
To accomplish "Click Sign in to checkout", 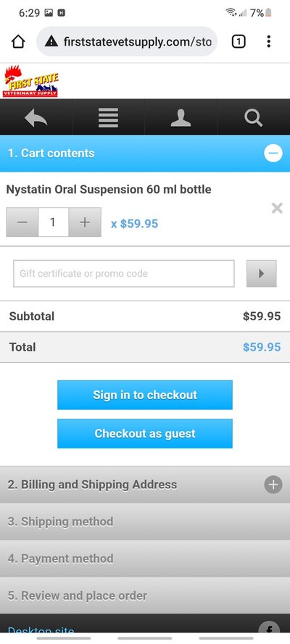I will [145, 395].
